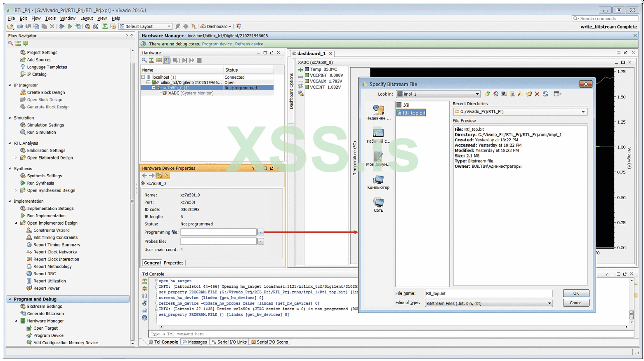Open the Look in folder dropdown

(x=477, y=94)
